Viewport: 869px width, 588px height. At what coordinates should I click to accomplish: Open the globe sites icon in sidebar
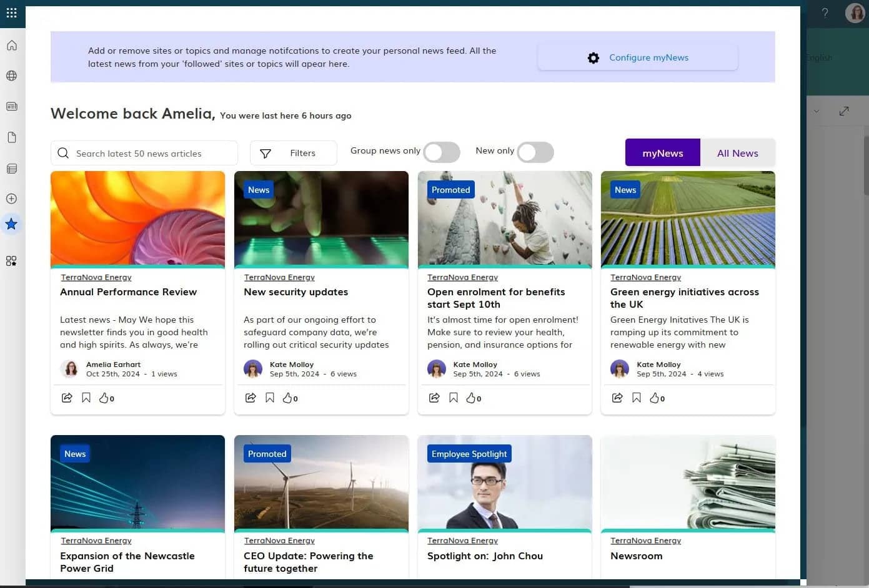[x=12, y=76]
